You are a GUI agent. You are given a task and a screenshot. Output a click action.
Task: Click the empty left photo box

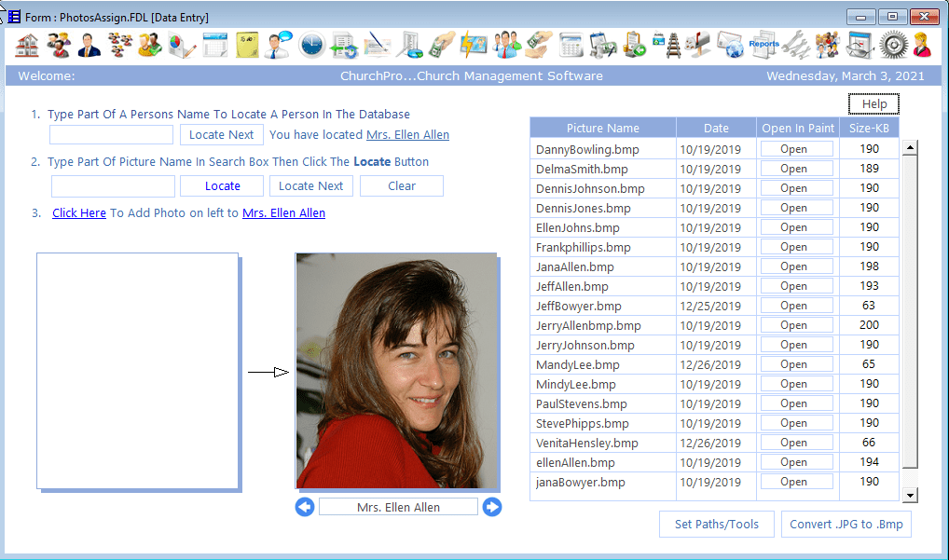point(137,371)
